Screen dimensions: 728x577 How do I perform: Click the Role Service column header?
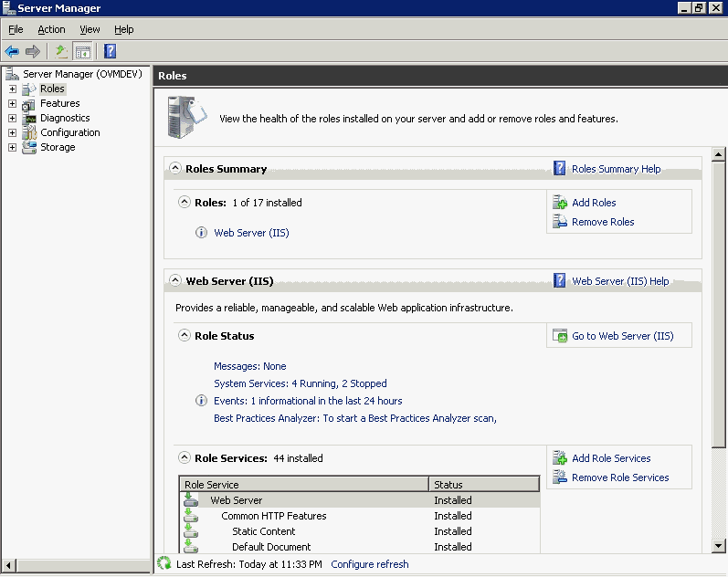click(304, 484)
